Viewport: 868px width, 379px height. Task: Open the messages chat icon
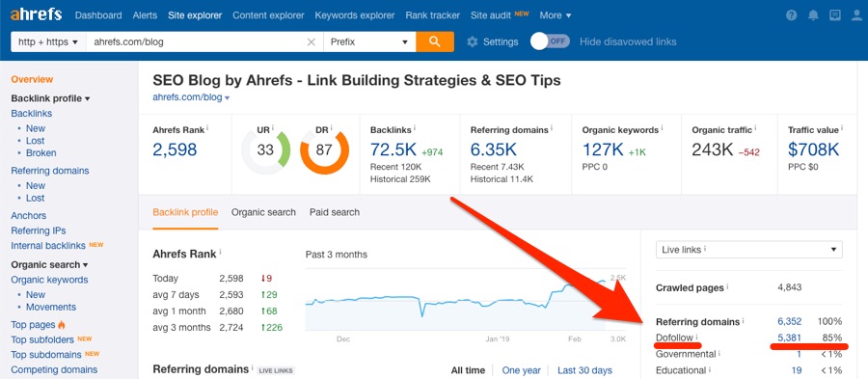coord(835,15)
